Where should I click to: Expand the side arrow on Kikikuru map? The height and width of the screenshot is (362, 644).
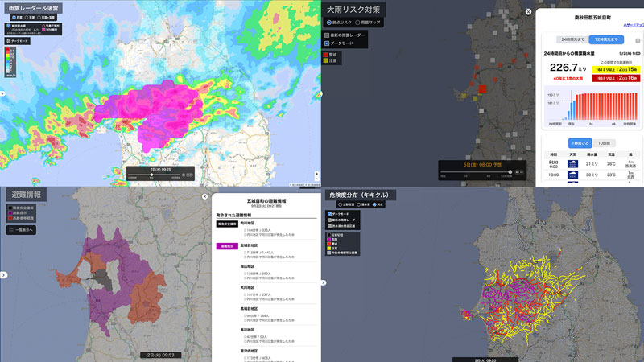(325, 282)
